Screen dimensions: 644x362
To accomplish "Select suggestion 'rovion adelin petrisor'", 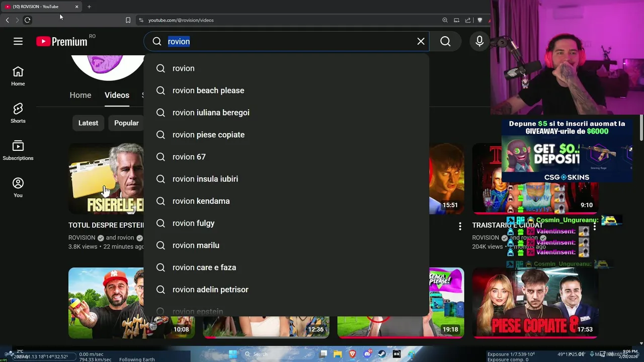I will pyautogui.click(x=286, y=290).
